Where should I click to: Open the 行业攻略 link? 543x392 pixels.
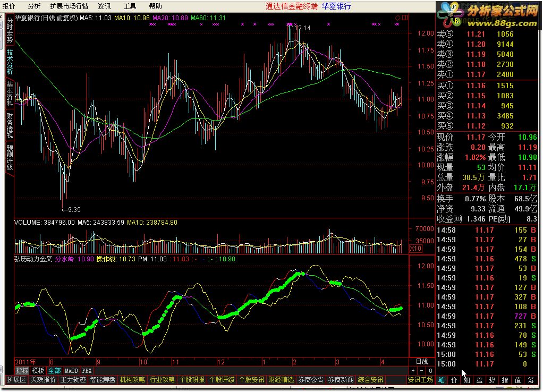click(162, 380)
